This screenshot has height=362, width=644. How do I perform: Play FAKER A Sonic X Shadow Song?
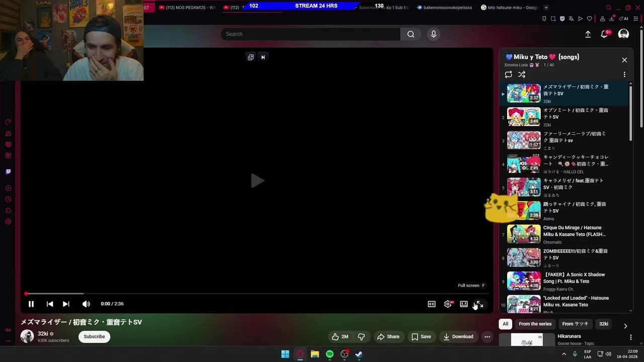tap(563, 281)
